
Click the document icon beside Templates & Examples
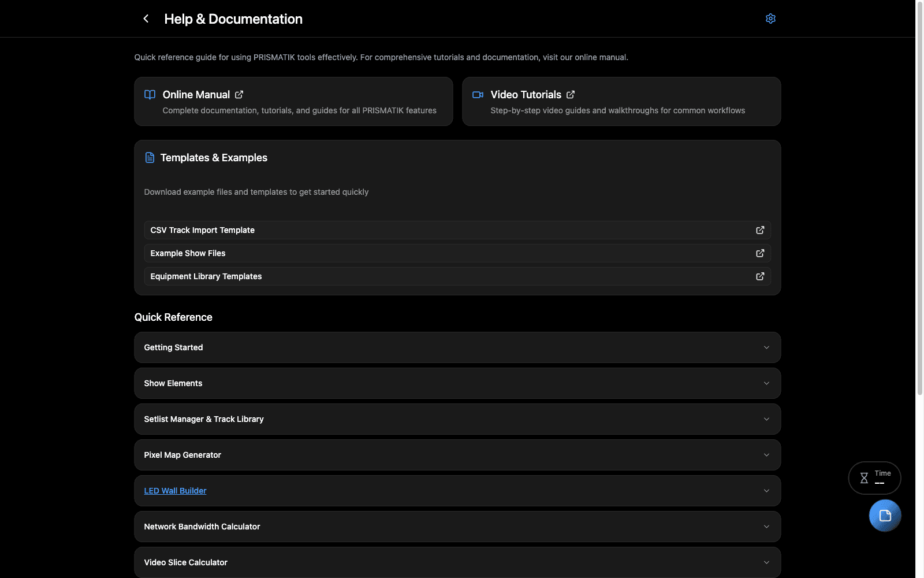coord(150,158)
